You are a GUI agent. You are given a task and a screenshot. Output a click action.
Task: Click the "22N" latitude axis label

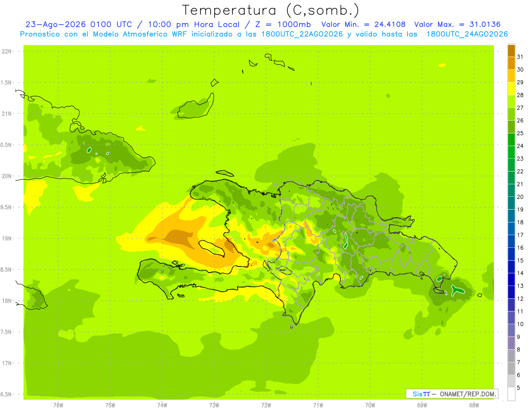7,51
